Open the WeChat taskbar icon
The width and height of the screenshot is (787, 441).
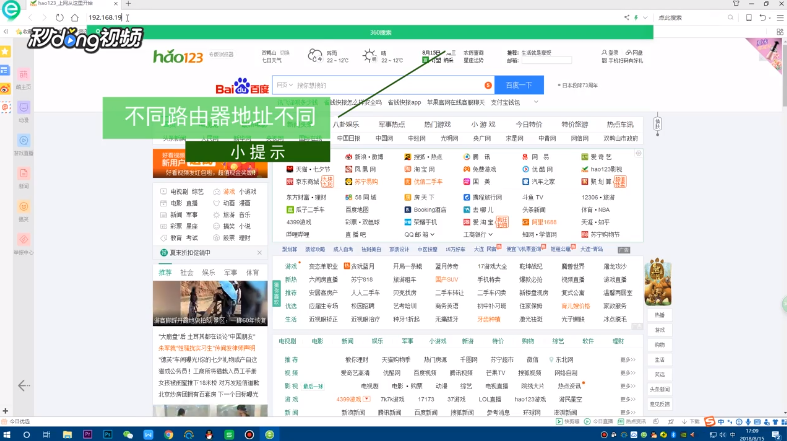tap(127, 434)
